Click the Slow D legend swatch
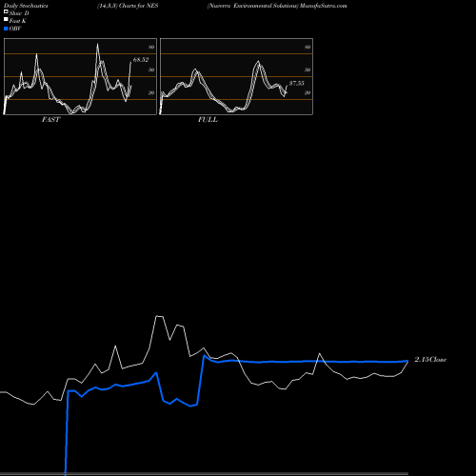The height and width of the screenshot is (476, 476). coord(6,11)
